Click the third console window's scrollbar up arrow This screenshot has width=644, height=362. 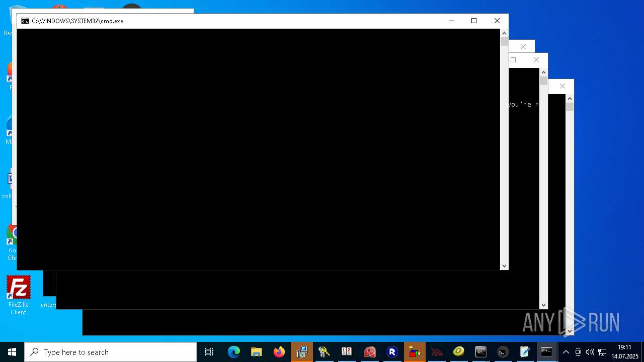click(x=543, y=72)
